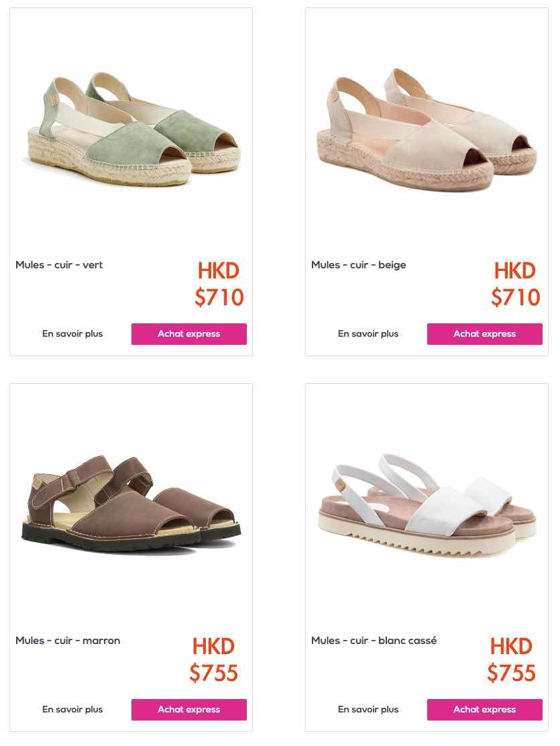
Task: Open the beige leather mules product photo
Action: click(427, 129)
